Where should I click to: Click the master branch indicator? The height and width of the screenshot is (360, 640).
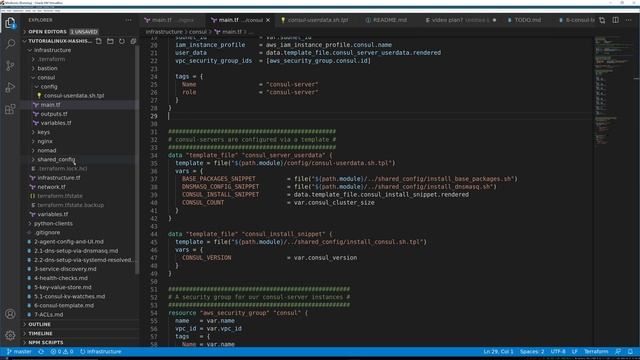[19, 351]
